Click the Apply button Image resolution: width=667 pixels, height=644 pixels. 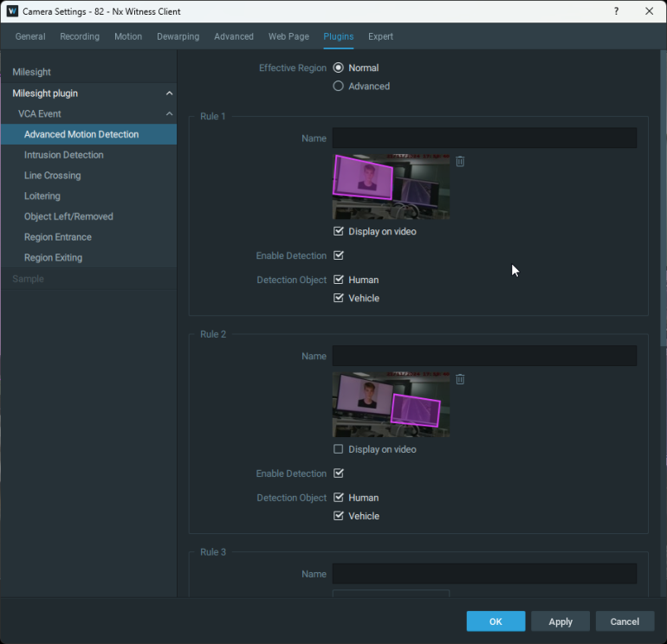560,621
